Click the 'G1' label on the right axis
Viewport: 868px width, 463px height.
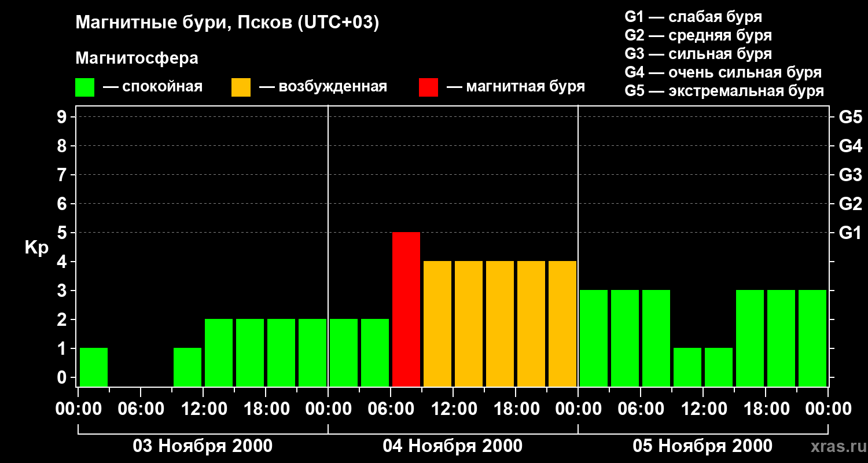(851, 233)
